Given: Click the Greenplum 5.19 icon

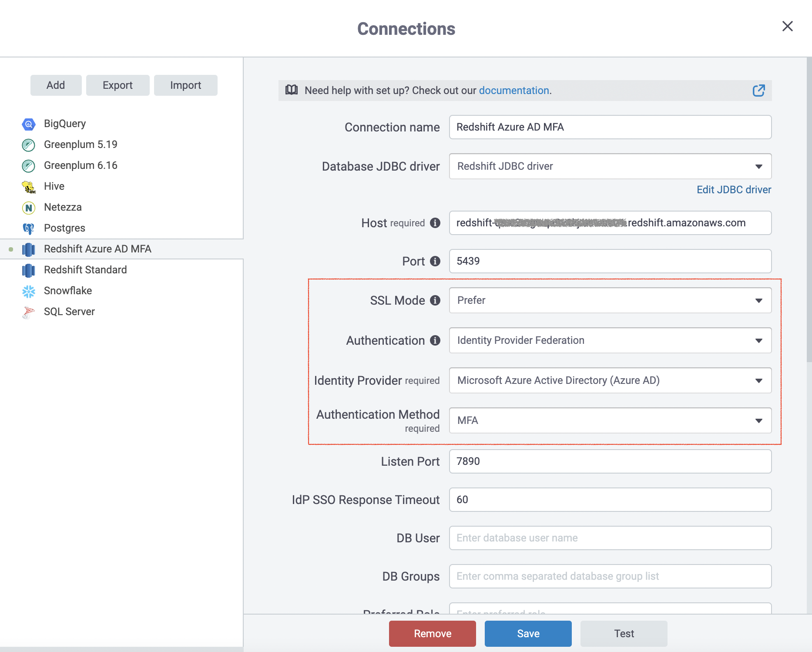Looking at the screenshot, I should point(29,145).
